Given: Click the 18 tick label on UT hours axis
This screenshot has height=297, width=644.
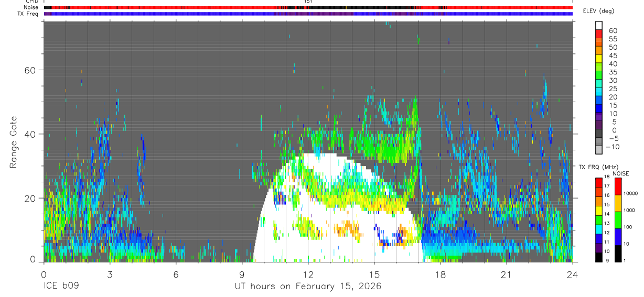Looking at the screenshot, I should click(x=440, y=274).
